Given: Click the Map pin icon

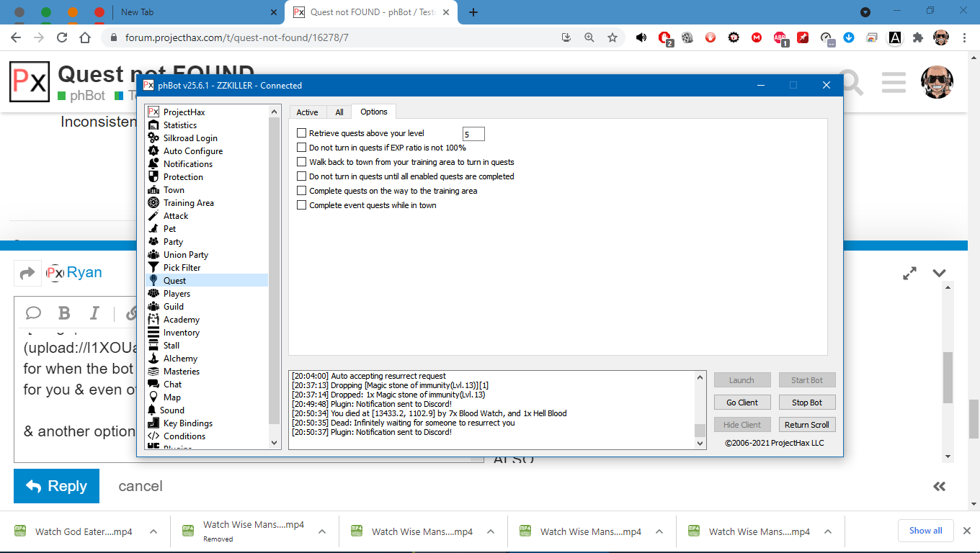Looking at the screenshot, I should coord(153,397).
